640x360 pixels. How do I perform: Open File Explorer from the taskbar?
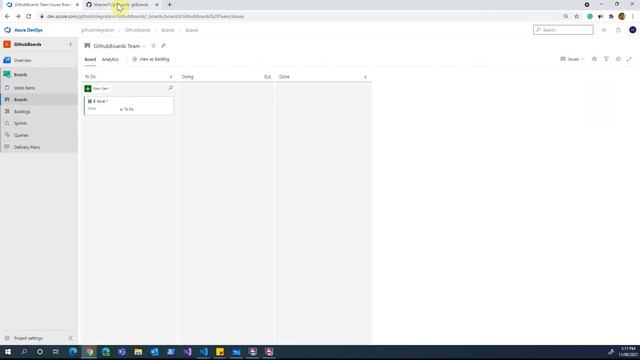click(138, 351)
